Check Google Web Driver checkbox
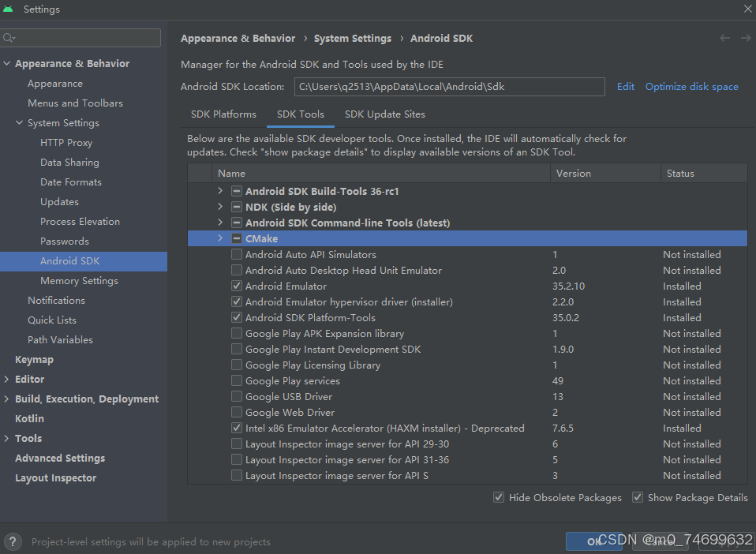The image size is (756, 554). click(x=237, y=412)
